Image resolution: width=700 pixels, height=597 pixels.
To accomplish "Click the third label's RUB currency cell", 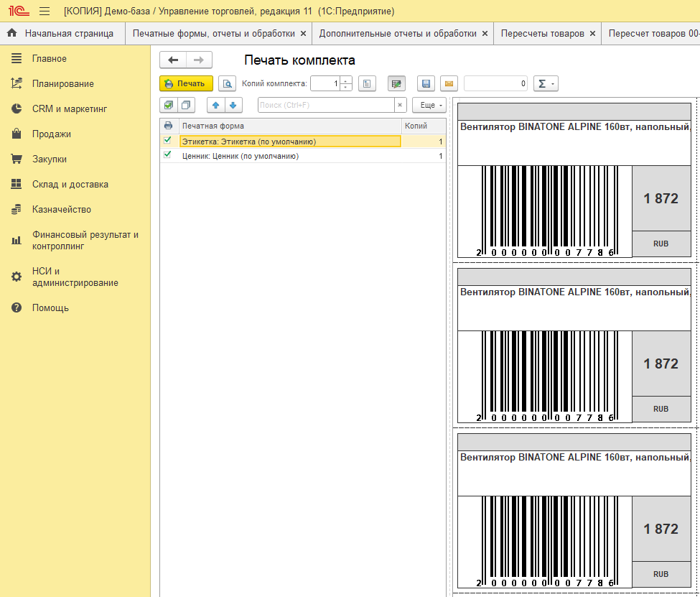I will coord(661,574).
